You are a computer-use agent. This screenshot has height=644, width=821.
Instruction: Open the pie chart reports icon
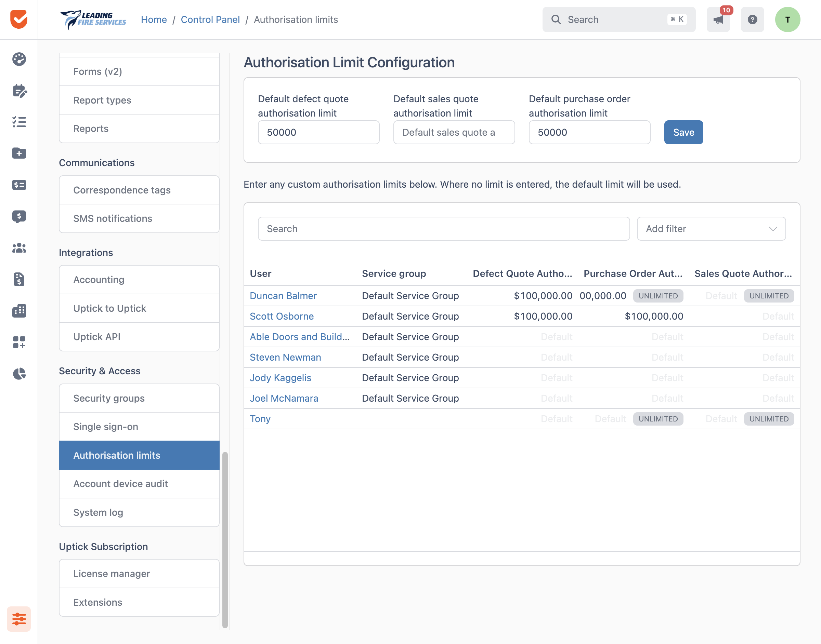tap(19, 374)
